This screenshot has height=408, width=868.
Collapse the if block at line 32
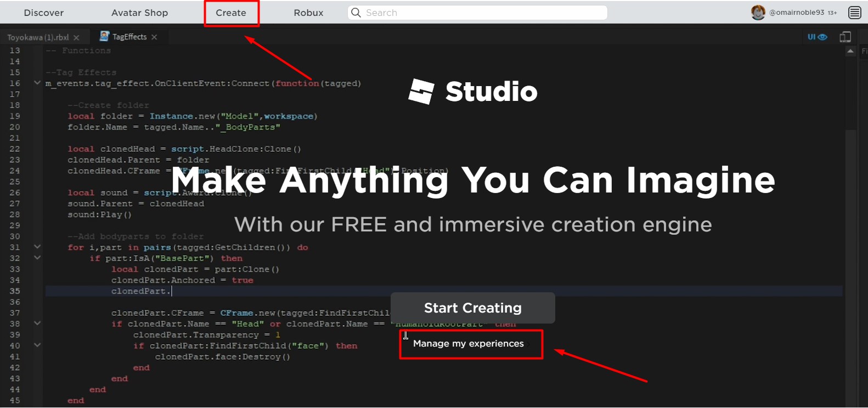(37, 257)
